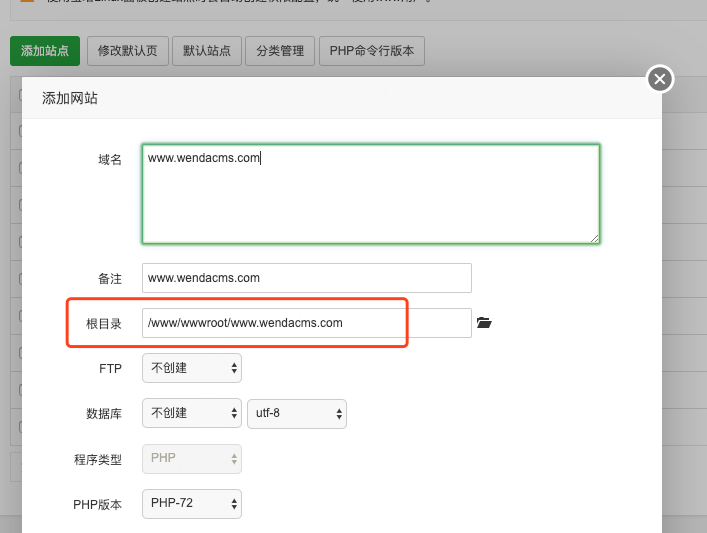Open the 数据库 不创建 dropdown
Screen dimensions: 707x533
192,413
